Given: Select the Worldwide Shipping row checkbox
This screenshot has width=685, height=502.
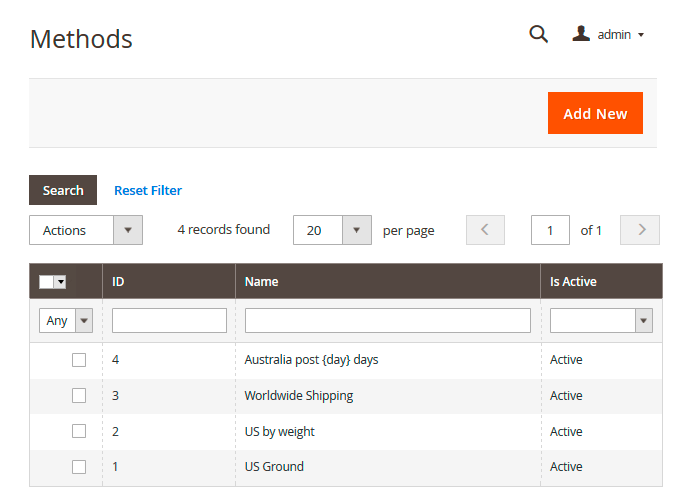Looking at the screenshot, I should coord(79,395).
